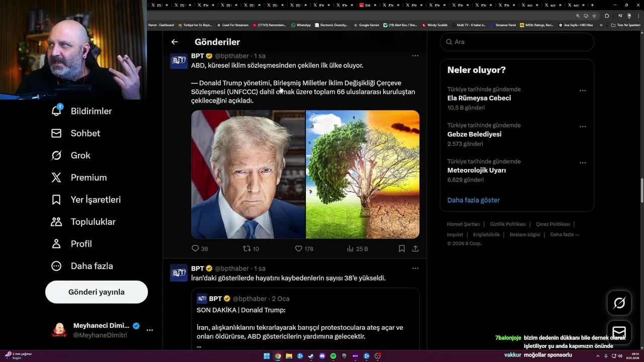Open Grok from the sidebar

tap(70, 155)
